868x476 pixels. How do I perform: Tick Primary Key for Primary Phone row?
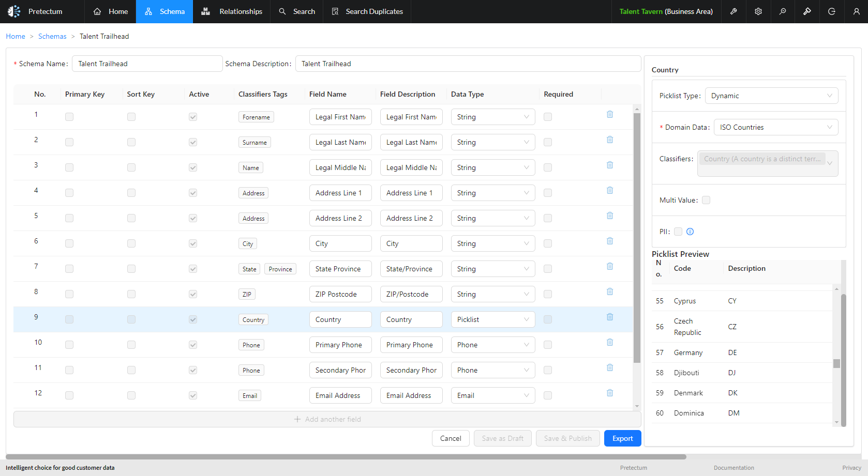tap(69, 345)
